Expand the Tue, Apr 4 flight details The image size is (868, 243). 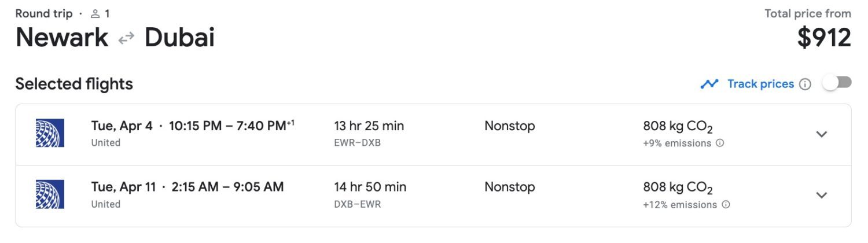[x=821, y=134]
